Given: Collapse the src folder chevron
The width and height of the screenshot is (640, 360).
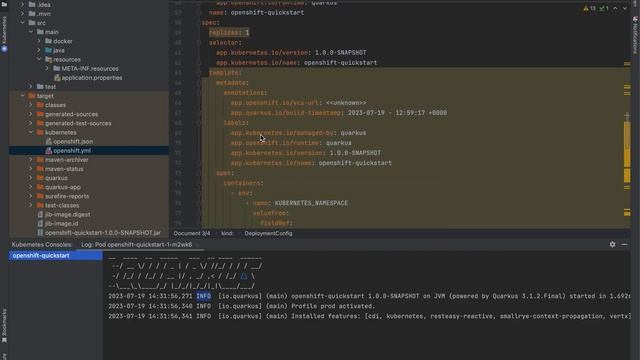Looking at the screenshot, I should point(22,23).
